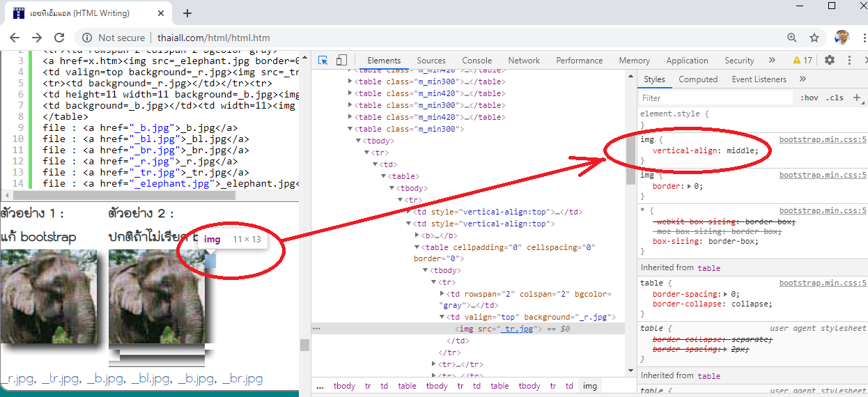Screen dimensions: 868x397
Task: Bookmark this page with the star icon
Action: pyautogui.click(x=814, y=38)
